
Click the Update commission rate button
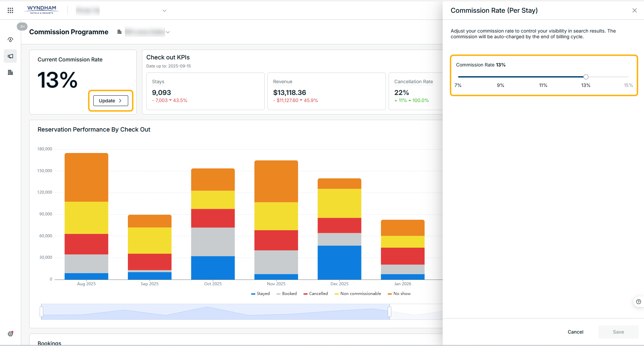(x=111, y=101)
